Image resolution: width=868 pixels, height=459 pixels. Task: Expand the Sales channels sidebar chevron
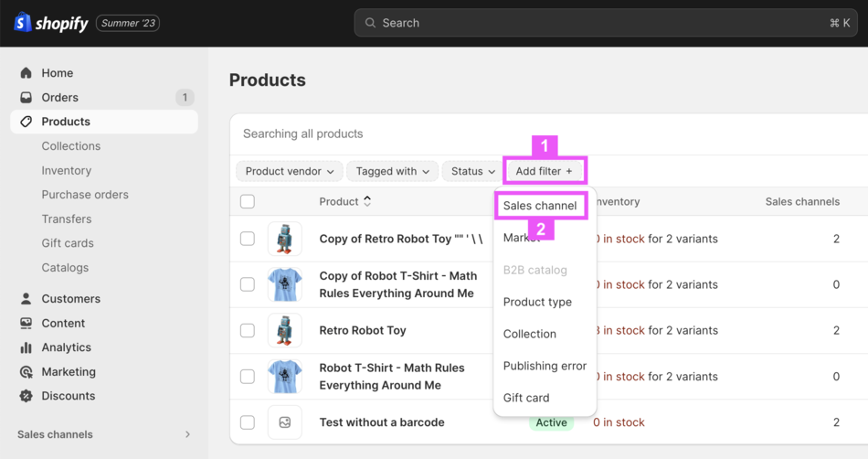(x=187, y=434)
